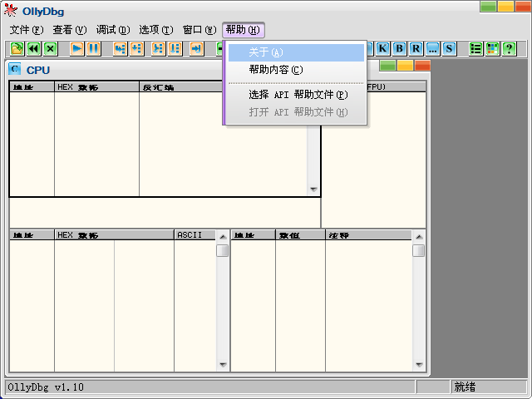Click the Open file toolbar icon
532x399 pixels.
point(17,49)
